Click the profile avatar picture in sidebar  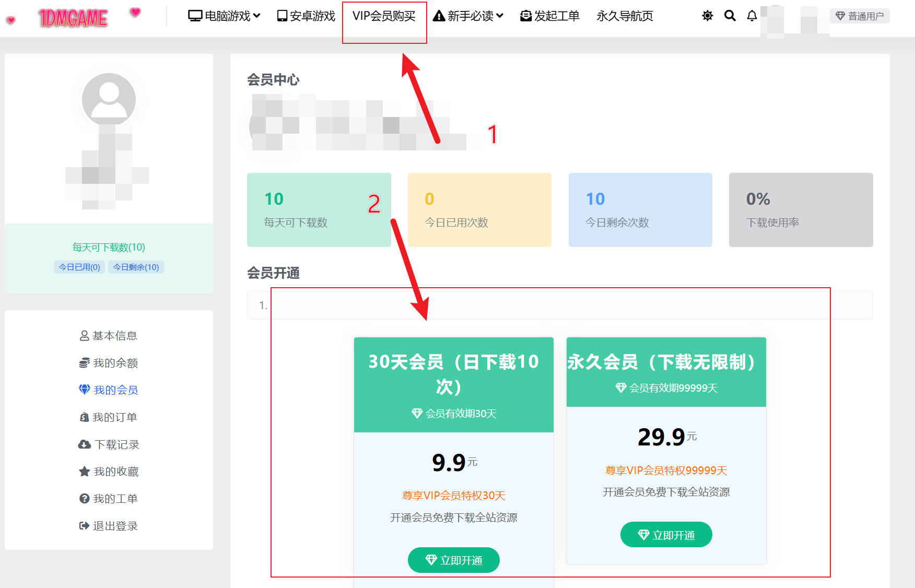(109, 99)
